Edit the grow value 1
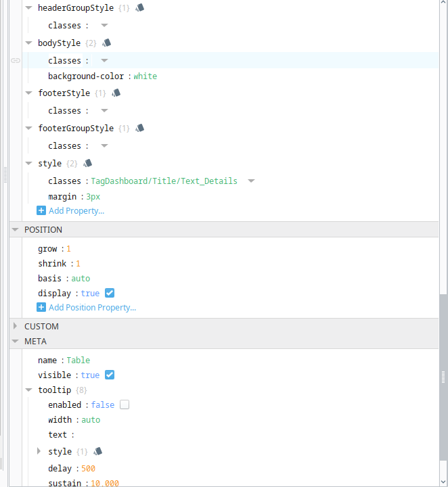 (68, 249)
